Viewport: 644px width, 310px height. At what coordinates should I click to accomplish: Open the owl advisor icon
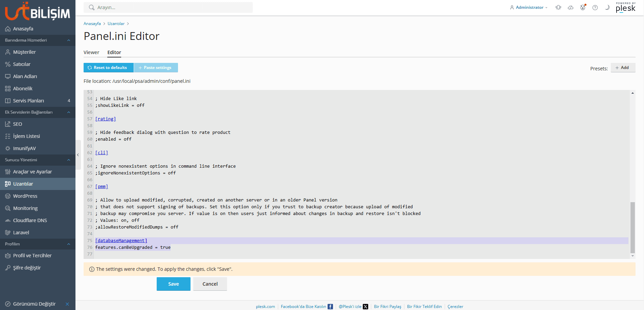583,7
